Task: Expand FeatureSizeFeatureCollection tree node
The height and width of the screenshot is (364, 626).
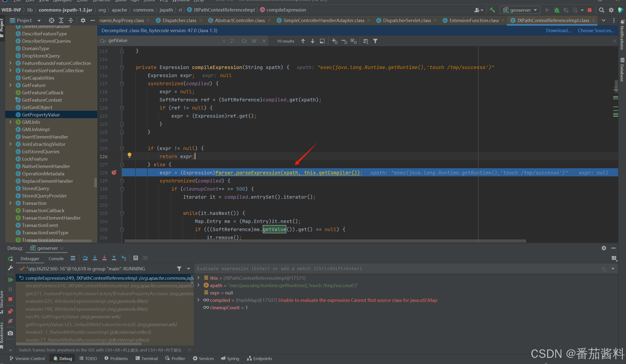Action: pos(10,70)
